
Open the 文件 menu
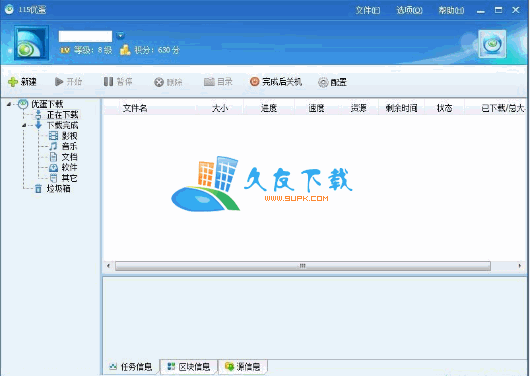pos(367,10)
